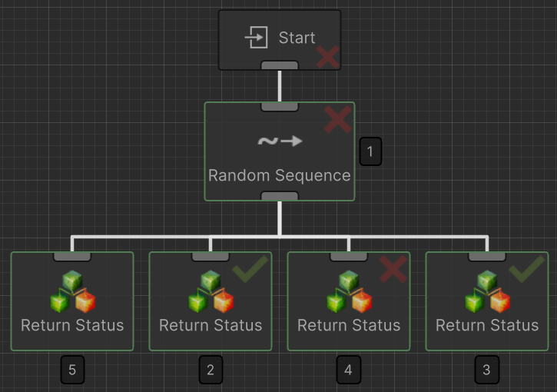Screen dimensions: 557x392
Task: Click the Start node entry arrow icon
Action: pos(256,38)
